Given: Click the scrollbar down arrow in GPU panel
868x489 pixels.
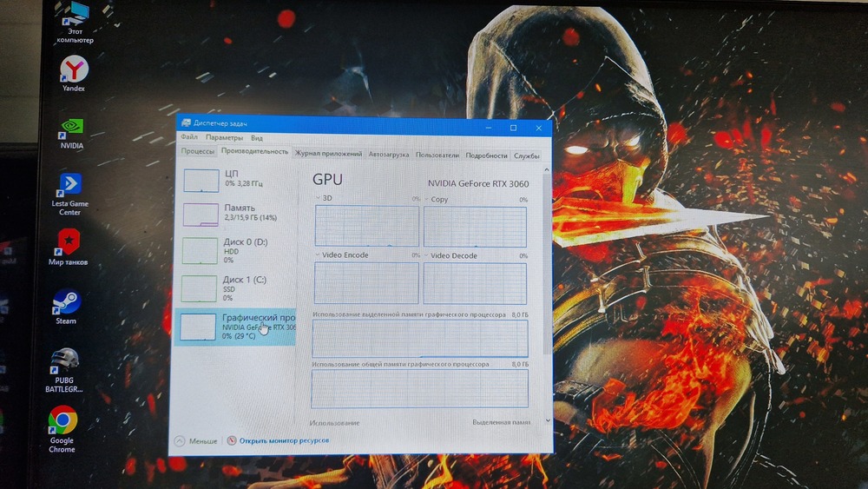Looking at the screenshot, I should (x=548, y=420).
